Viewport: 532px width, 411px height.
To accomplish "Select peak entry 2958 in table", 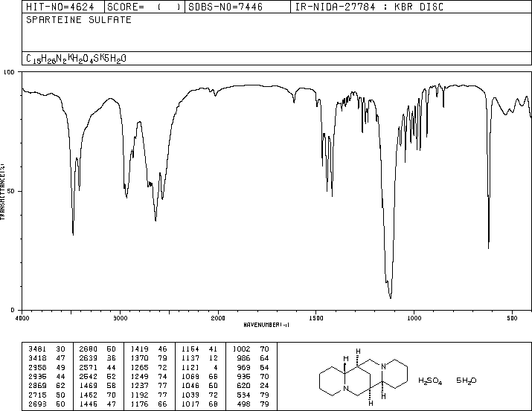I will click(x=47, y=367).
